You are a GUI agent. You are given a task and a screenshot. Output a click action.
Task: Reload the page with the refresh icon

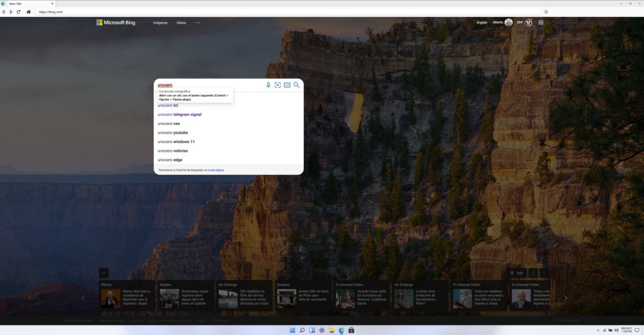[19, 12]
